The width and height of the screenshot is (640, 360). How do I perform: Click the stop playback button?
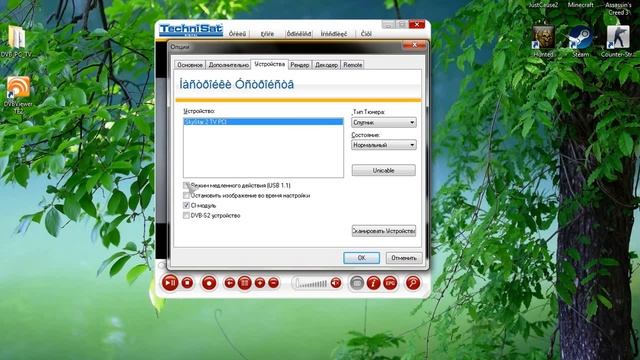tap(187, 282)
